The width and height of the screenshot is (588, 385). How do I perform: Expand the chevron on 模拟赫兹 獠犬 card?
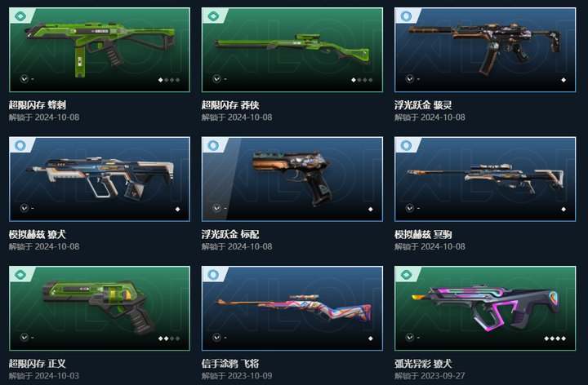24,208
